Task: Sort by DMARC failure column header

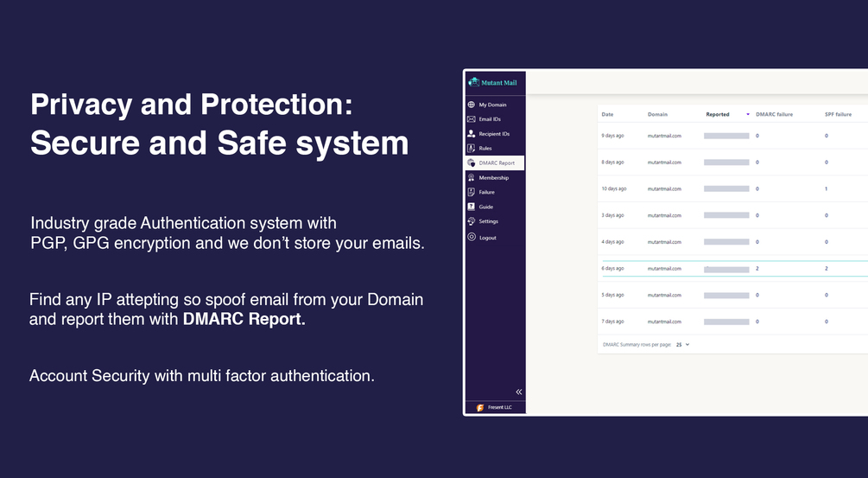Action: pyautogui.click(x=774, y=114)
